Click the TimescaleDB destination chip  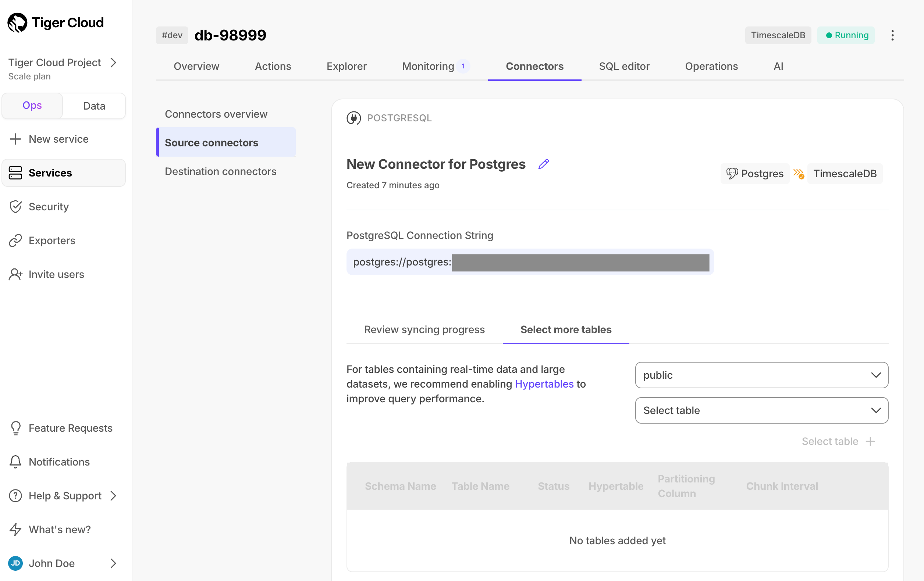(x=845, y=174)
